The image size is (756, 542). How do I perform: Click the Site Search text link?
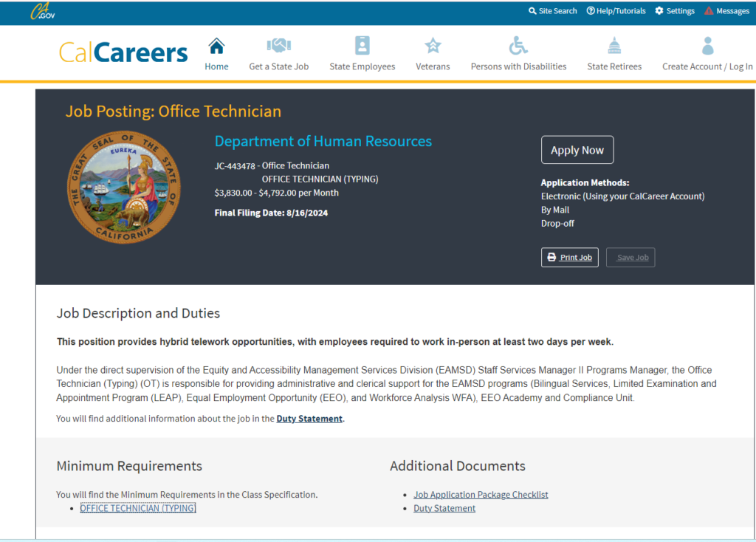tap(557, 10)
